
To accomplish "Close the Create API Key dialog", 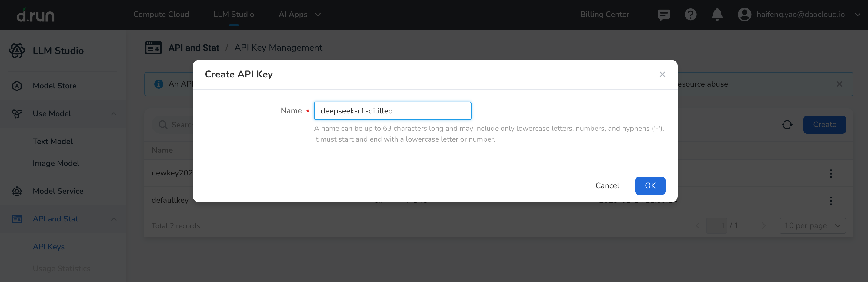I will click(x=662, y=74).
